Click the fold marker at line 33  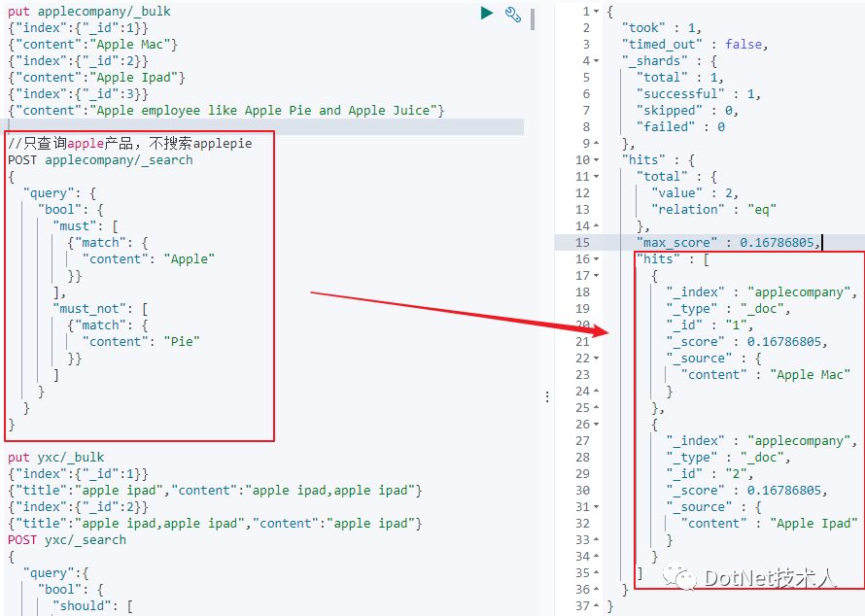coord(597,540)
